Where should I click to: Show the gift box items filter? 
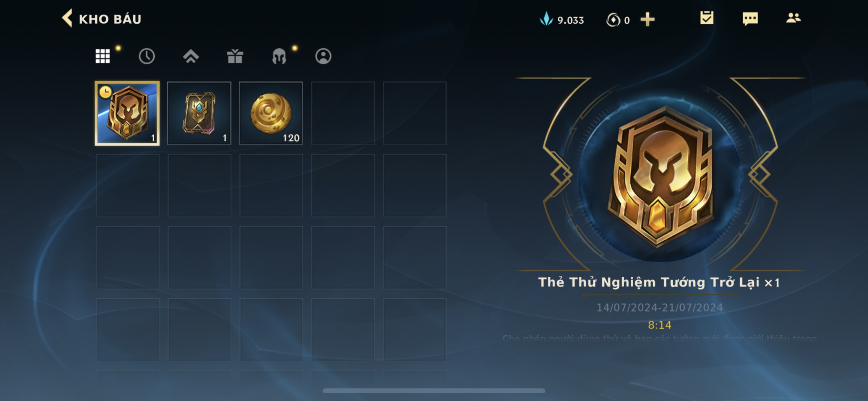pos(235,56)
